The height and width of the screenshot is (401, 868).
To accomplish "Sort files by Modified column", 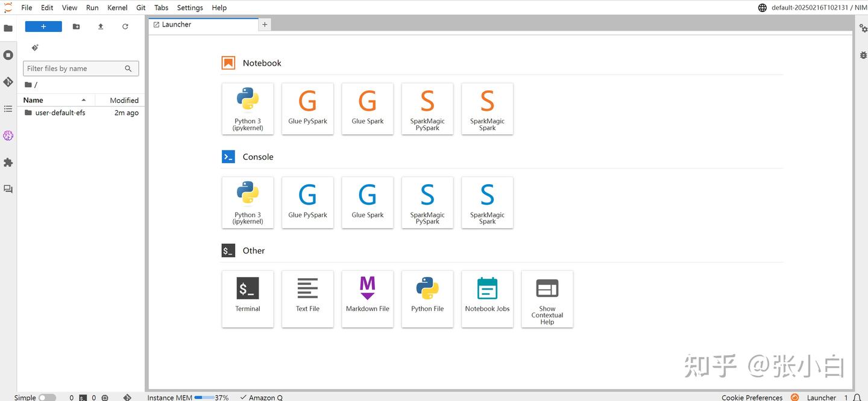I will pyautogui.click(x=124, y=100).
